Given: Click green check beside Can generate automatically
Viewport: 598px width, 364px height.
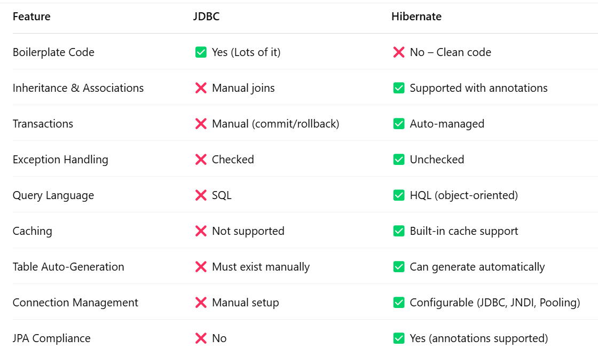Looking at the screenshot, I should tap(398, 267).
